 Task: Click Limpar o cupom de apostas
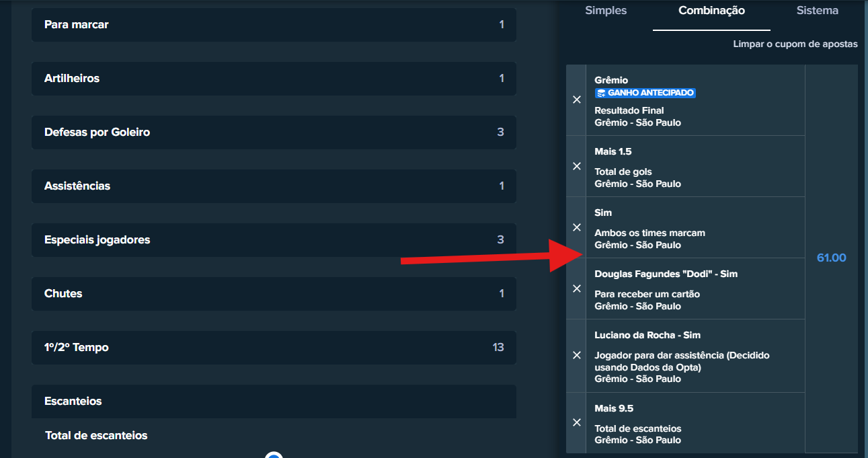[x=795, y=44]
